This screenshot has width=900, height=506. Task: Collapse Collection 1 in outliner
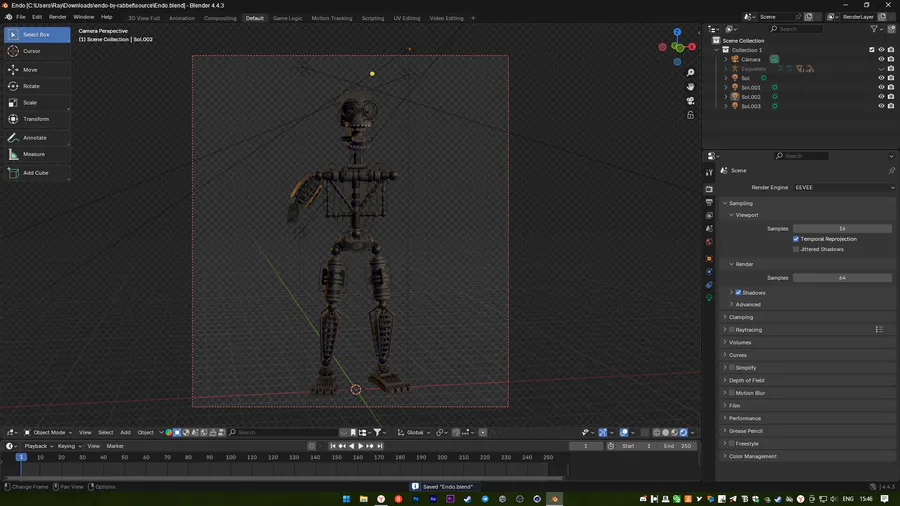(717, 50)
